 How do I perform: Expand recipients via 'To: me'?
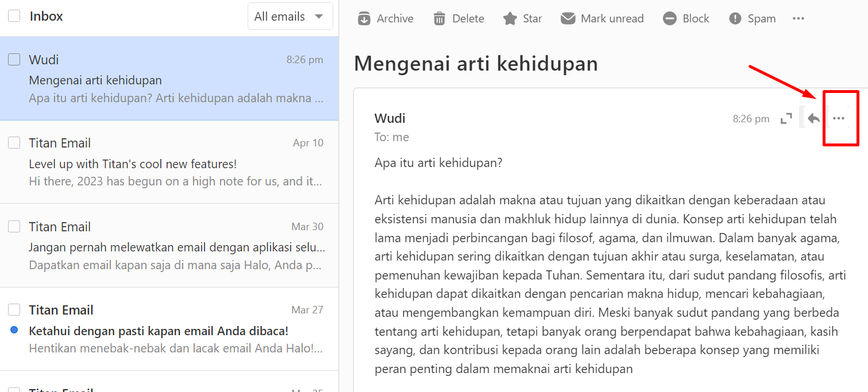click(392, 138)
